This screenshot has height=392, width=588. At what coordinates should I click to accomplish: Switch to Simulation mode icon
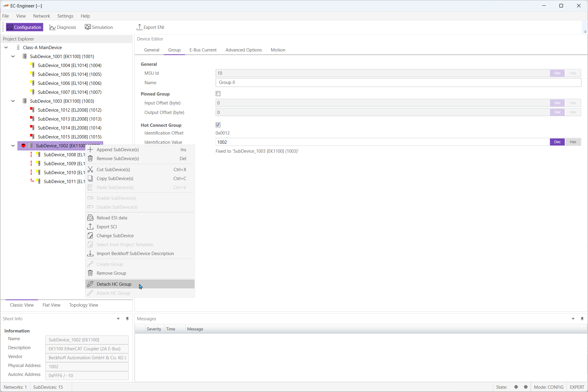pyautogui.click(x=88, y=27)
